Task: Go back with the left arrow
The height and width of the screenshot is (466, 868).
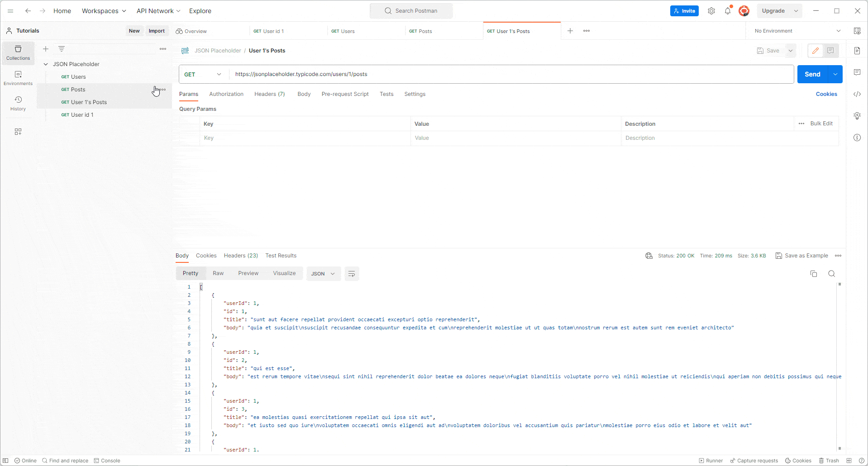Action: coord(28,11)
